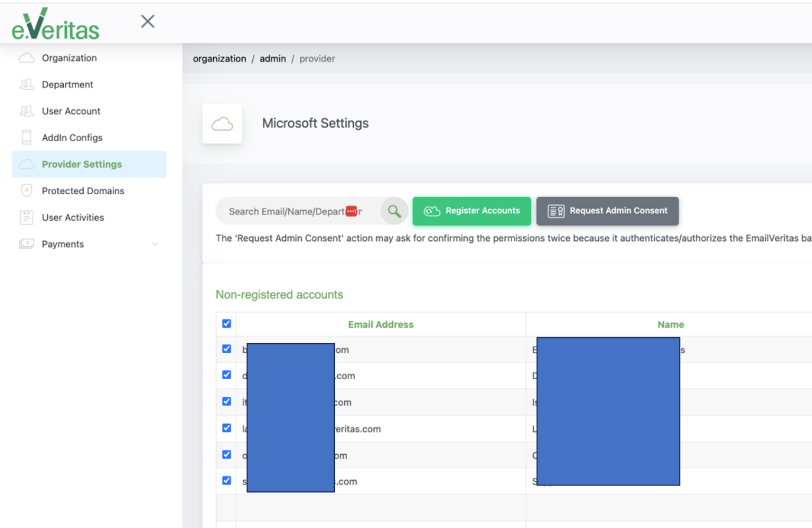Click the Register Accounts button

pyautogui.click(x=472, y=211)
